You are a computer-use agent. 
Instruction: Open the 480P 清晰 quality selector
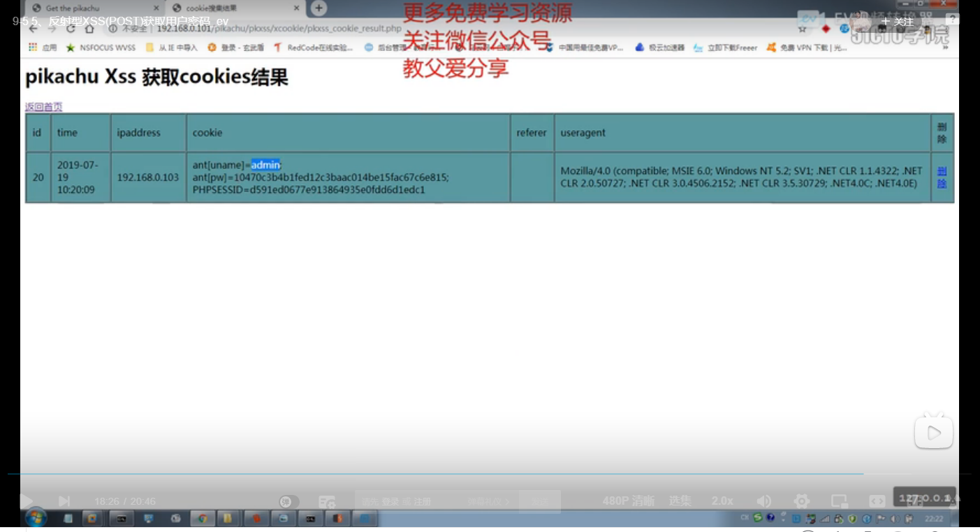(627, 501)
